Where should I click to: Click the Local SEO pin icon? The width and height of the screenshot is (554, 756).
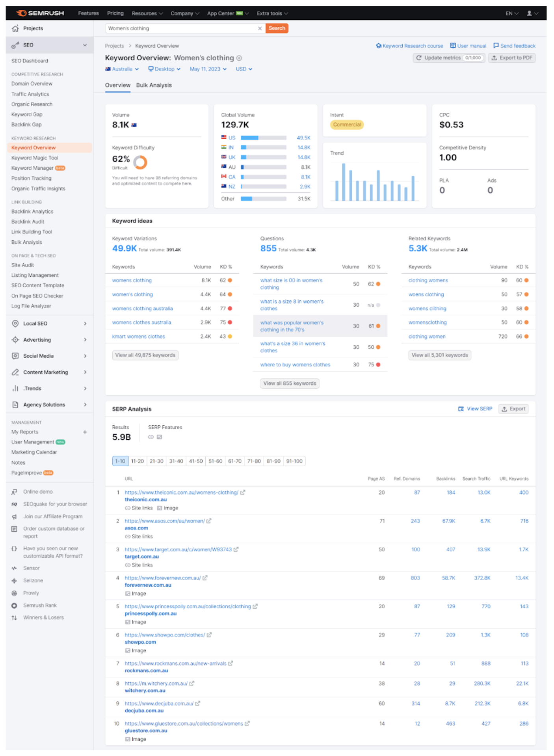click(x=15, y=324)
